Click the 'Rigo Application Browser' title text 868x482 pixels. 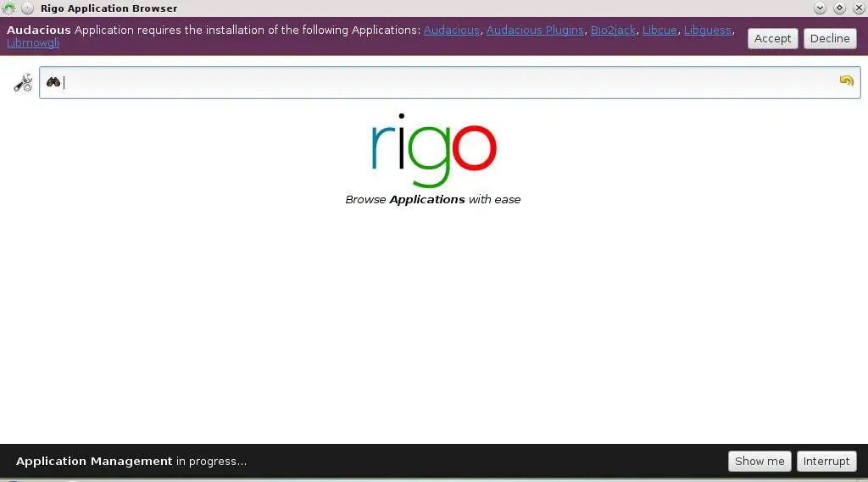click(109, 8)
